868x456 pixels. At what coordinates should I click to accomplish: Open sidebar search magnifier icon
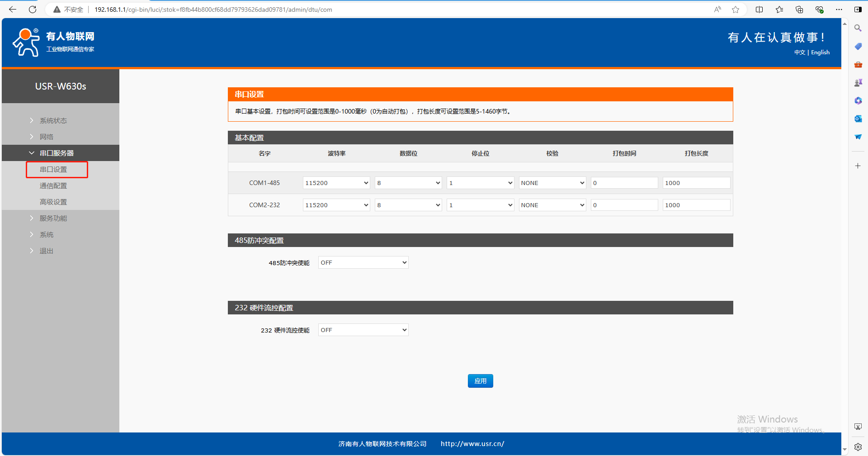(858, 28)
